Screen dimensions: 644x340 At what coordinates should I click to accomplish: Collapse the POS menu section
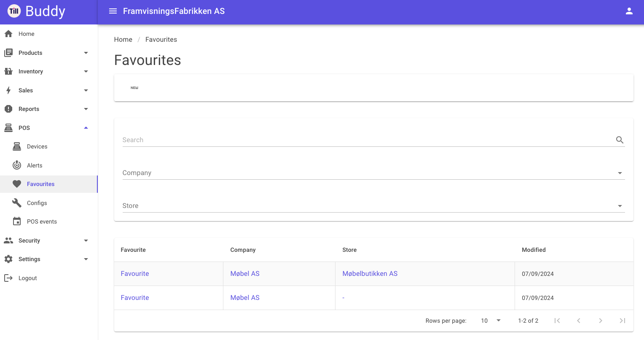[49, 128]
